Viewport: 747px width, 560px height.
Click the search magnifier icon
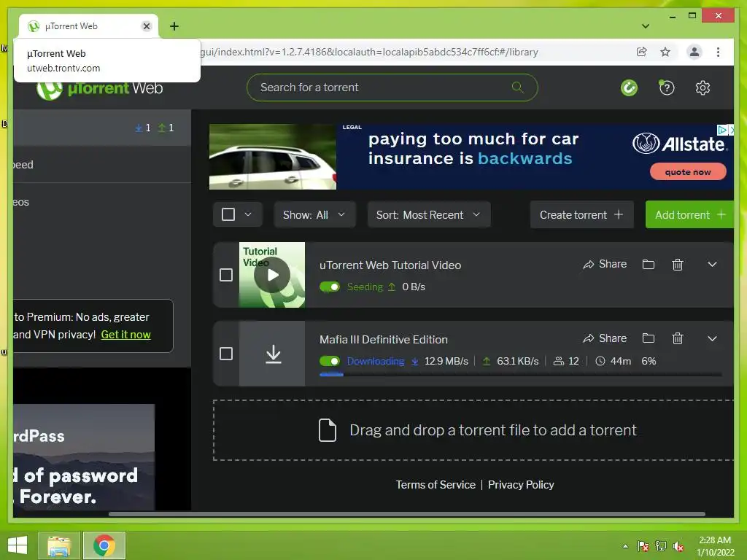517,87
